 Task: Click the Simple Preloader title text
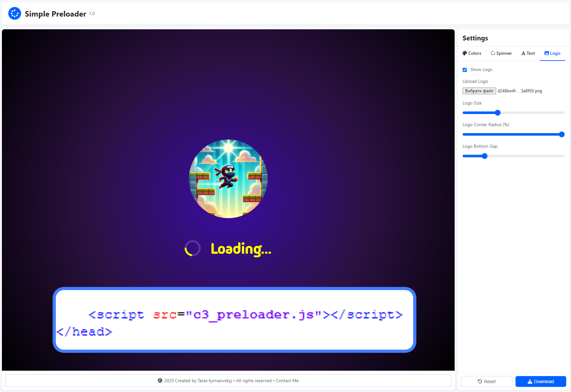55,14
